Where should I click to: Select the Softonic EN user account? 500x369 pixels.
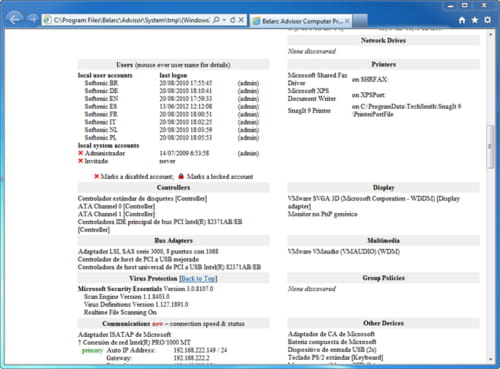click(x=101, y=99)
